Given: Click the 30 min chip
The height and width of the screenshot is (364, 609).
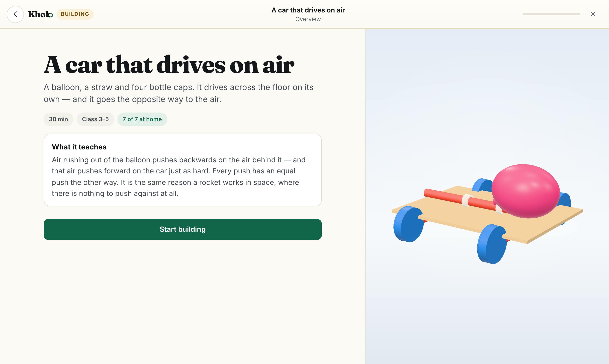Looking at the screenshot, I should point(59,119).
